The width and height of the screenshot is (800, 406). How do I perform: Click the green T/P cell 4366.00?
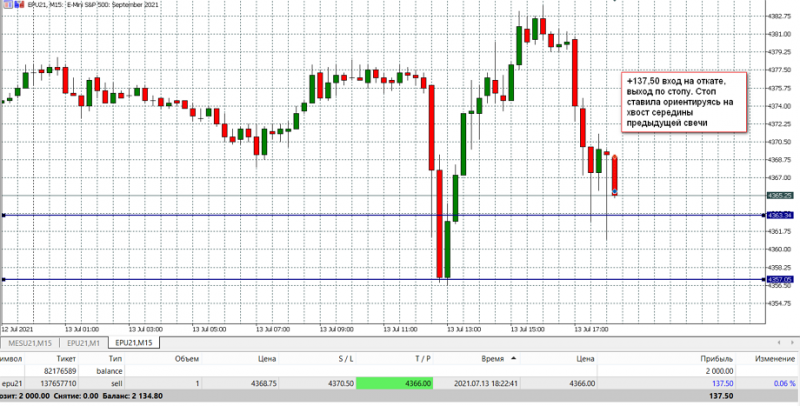coord(394,383)
